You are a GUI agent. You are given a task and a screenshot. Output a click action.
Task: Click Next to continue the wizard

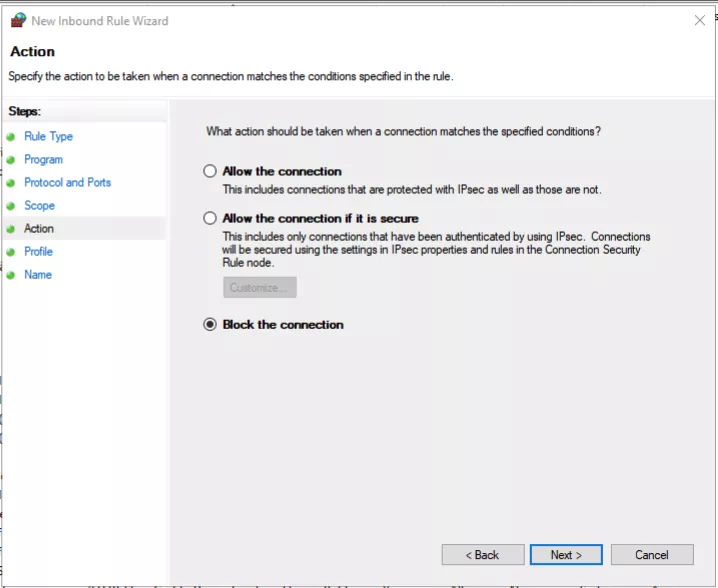(x=565, y=555)
